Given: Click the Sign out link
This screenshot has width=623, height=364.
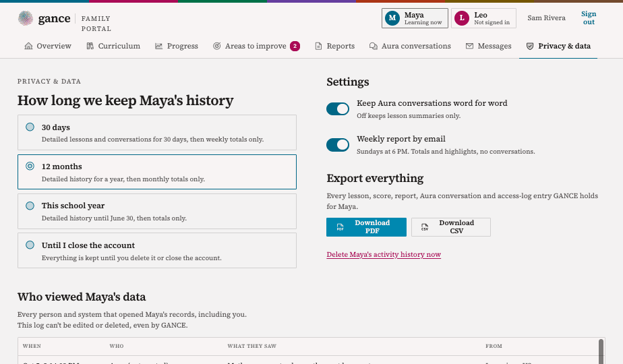Looking at the screenshot, I should pyautogui.click(x=589, y=18).
